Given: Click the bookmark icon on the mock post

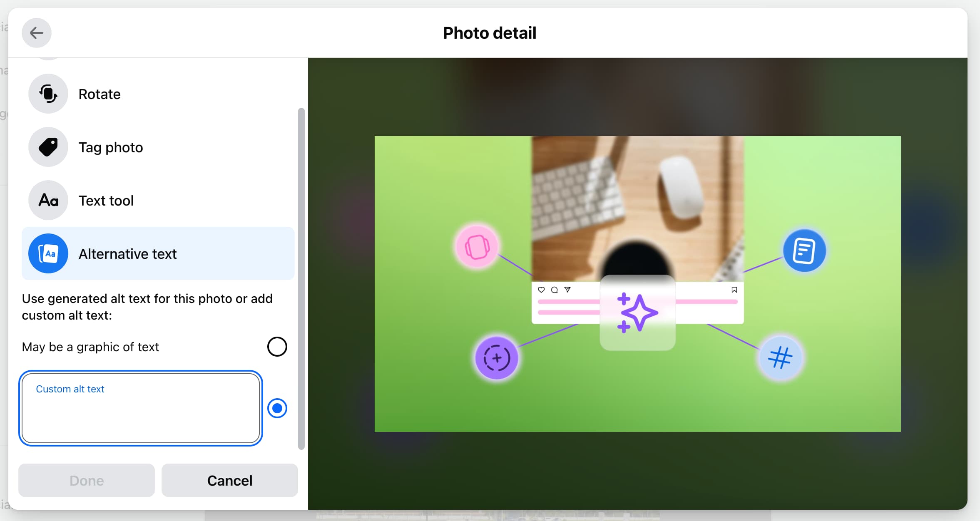Looking at the screenshot, I should pos(734,290).
